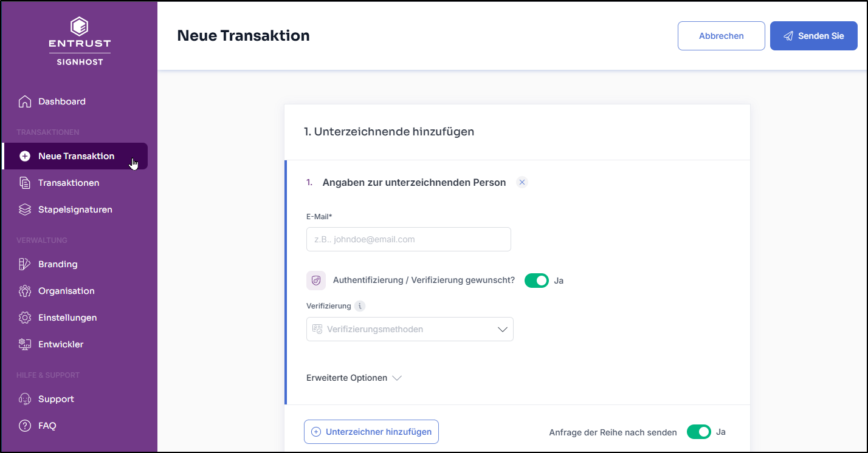
Task: Click the Support headset icon
Action: click(25, 399)
